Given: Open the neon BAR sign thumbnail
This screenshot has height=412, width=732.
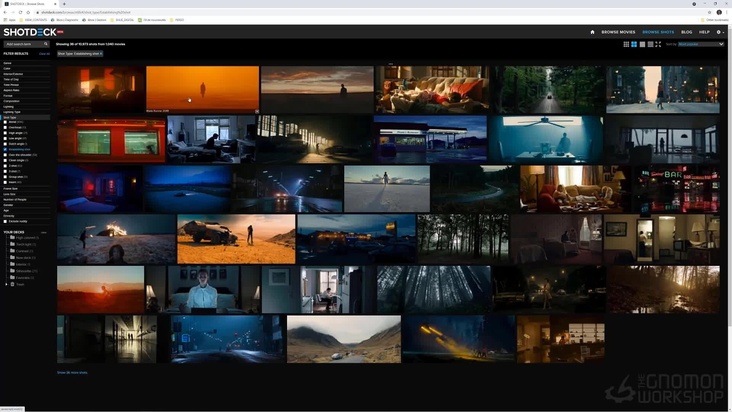Looking at the screenshot, I should pyautogui.click(x=676, y=189).
